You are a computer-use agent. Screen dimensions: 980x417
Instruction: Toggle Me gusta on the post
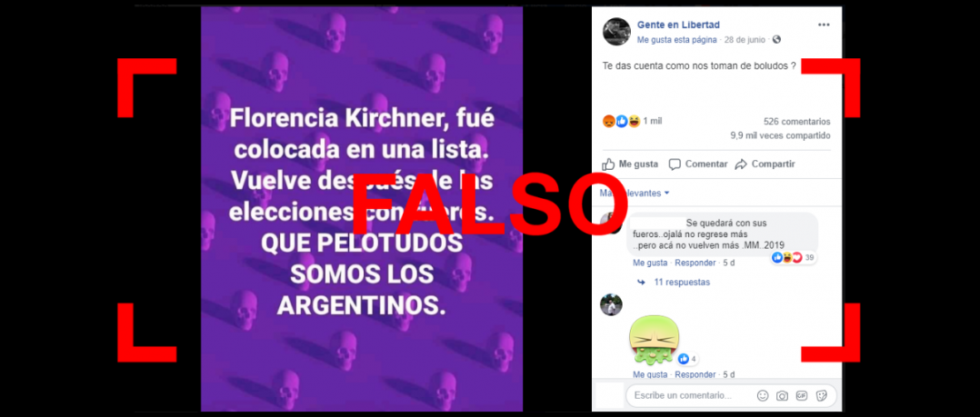[630, 164]
